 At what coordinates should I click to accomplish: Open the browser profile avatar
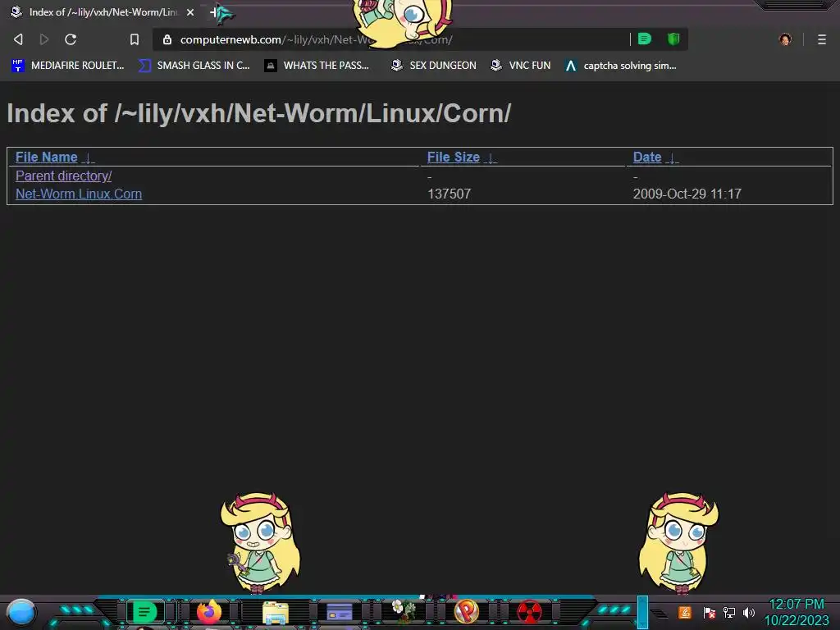tap(785, 39)
